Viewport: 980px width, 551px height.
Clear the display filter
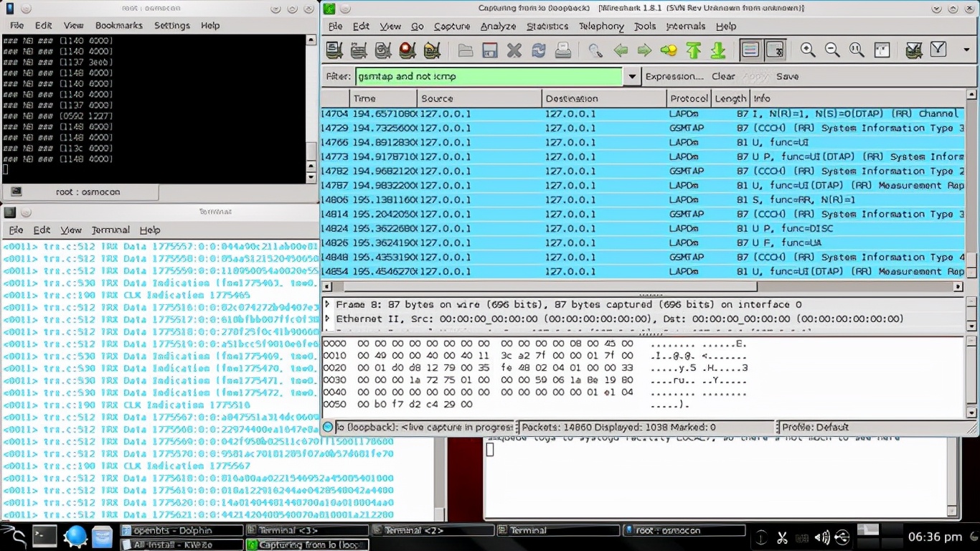(x=722, y=77)
